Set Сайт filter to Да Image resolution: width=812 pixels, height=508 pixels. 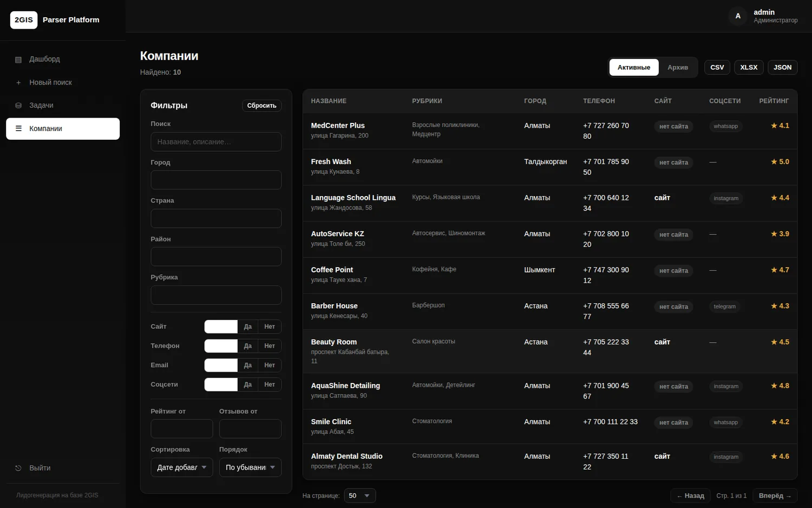248,327
